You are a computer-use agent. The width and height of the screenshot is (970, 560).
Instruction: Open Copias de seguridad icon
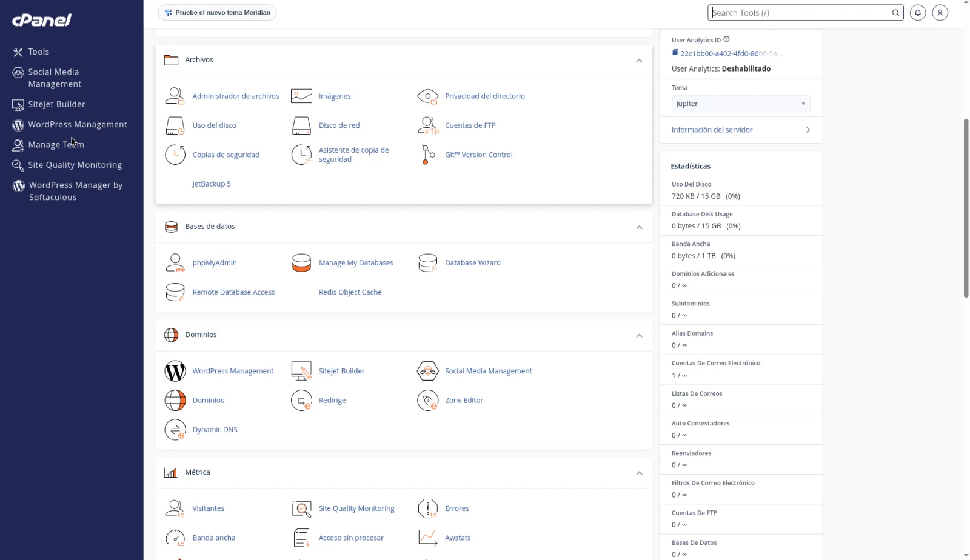pos(175,155)
